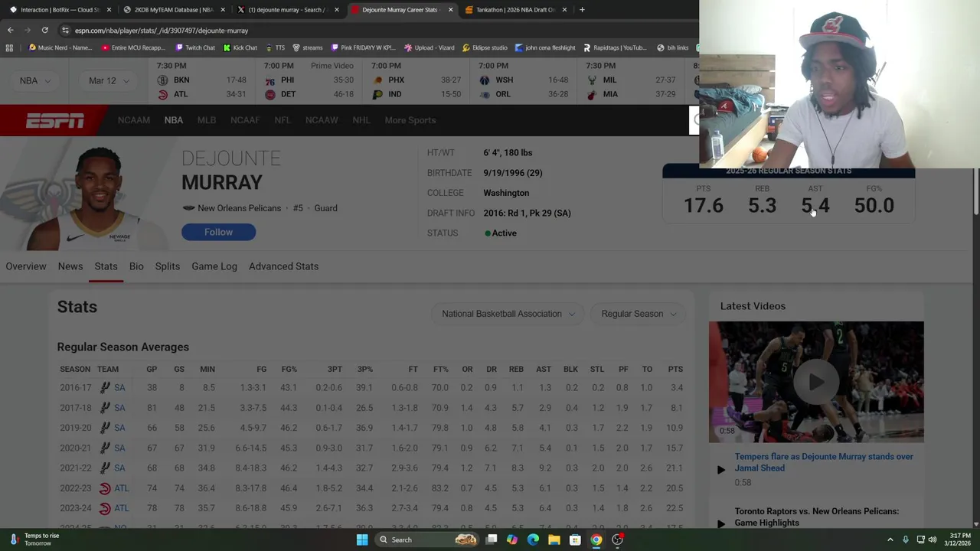980x551 pixels.
Task: Open the Splits player tab
Action: 168,266
